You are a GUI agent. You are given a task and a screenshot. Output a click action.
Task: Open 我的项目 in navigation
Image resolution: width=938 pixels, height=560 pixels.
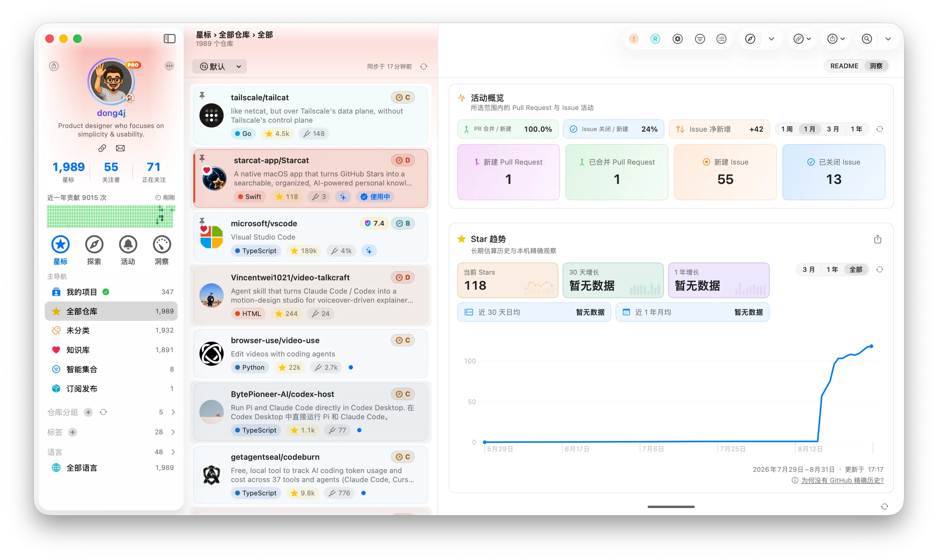point(111,292)
